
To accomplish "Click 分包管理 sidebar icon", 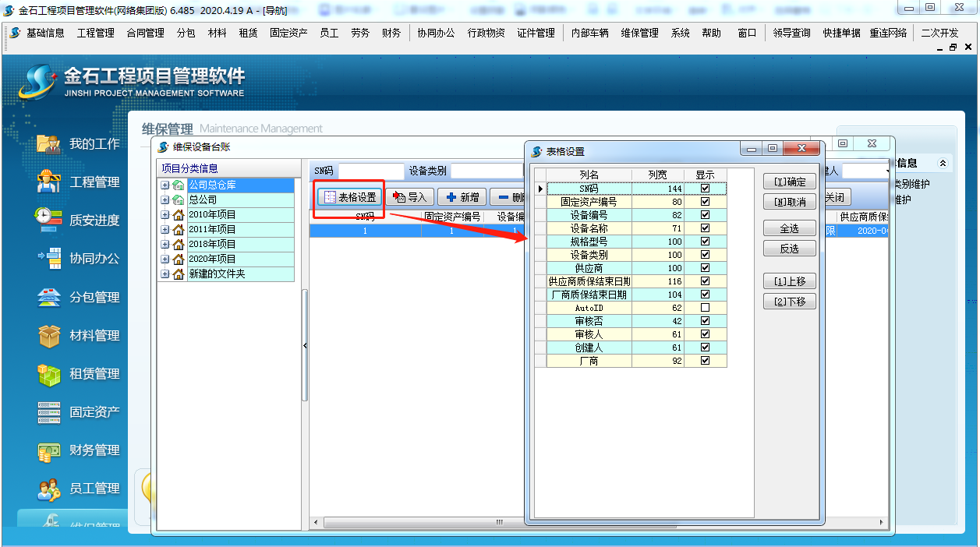I will click(x=49, y=297).
